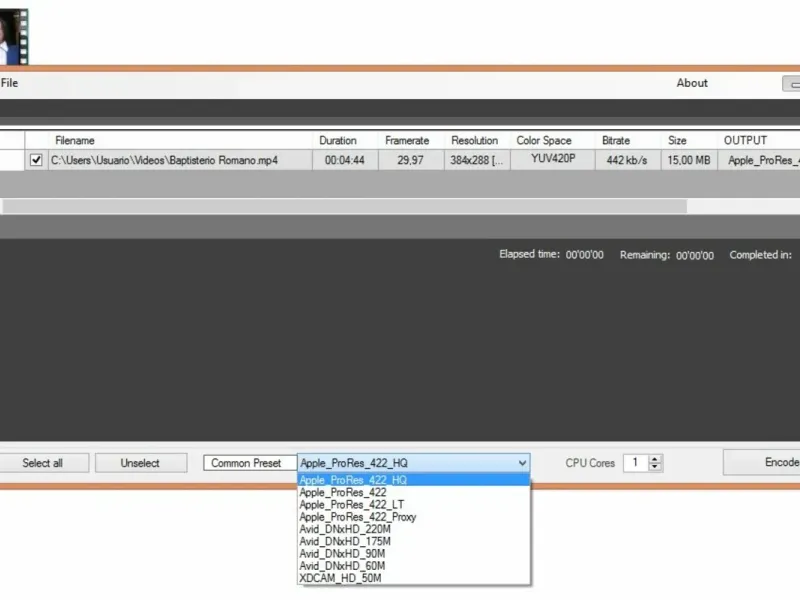Click the Common Preset label box
The width and height of the screenshot is (800, 600).
click(250, 463)
